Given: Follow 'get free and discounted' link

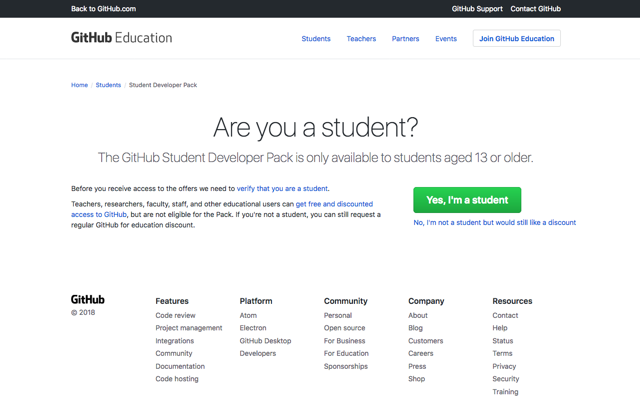Looking at the screenshot, I should tap(334, 204).
